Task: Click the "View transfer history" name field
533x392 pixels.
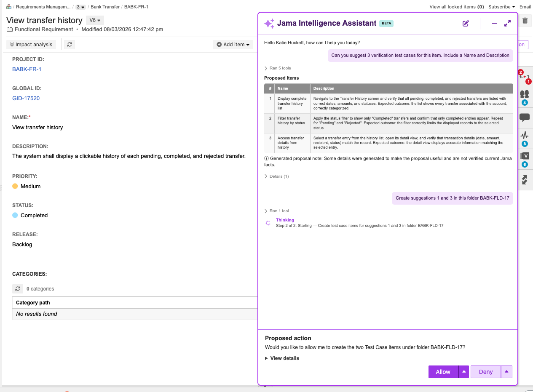Action: [x=37, y=127]
